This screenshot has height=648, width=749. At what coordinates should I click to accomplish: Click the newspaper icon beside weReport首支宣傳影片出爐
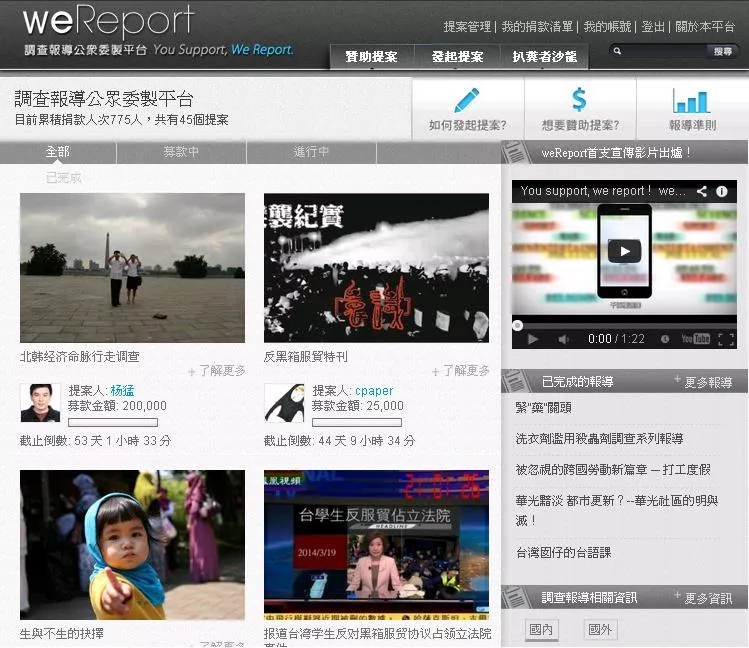(515, 152)
